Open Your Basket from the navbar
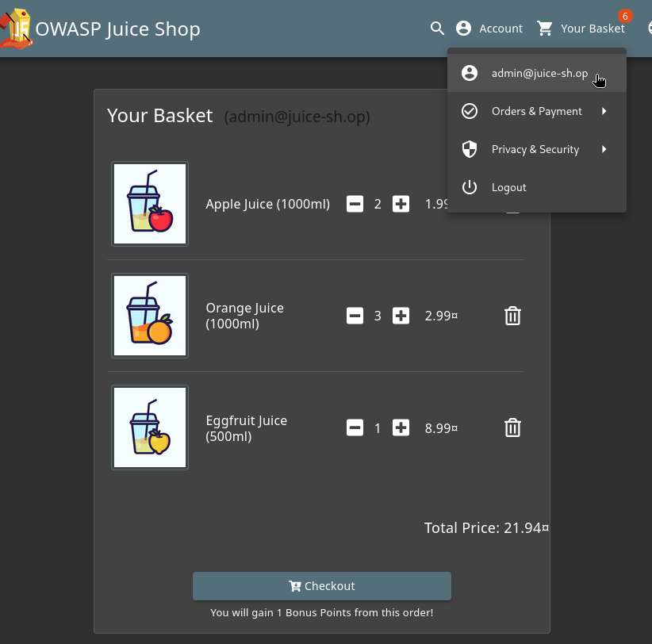Screen dimensions: 652x644 point(581,29)
